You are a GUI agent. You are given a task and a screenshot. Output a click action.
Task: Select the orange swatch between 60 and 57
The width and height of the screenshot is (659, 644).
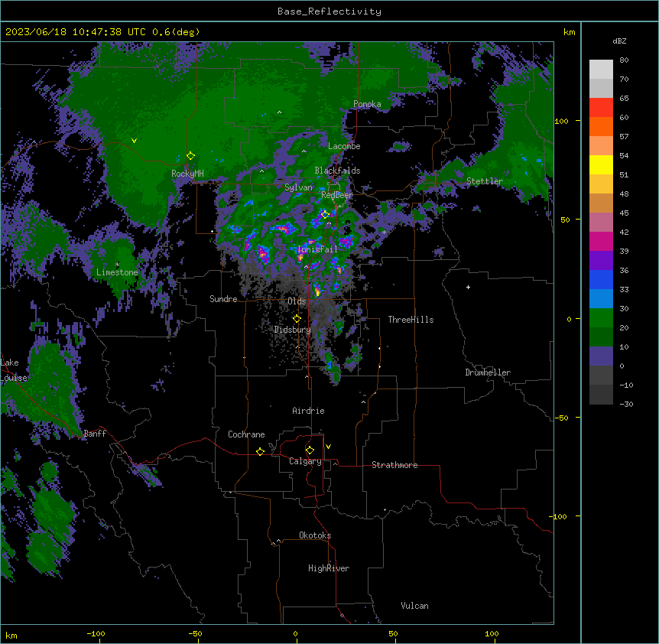point(601,126)
